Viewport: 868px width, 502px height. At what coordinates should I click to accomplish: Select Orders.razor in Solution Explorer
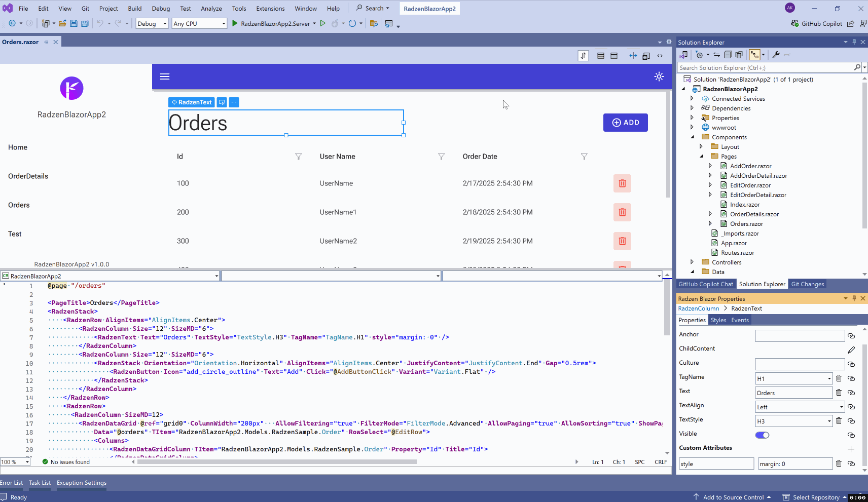tap(746, 224)
